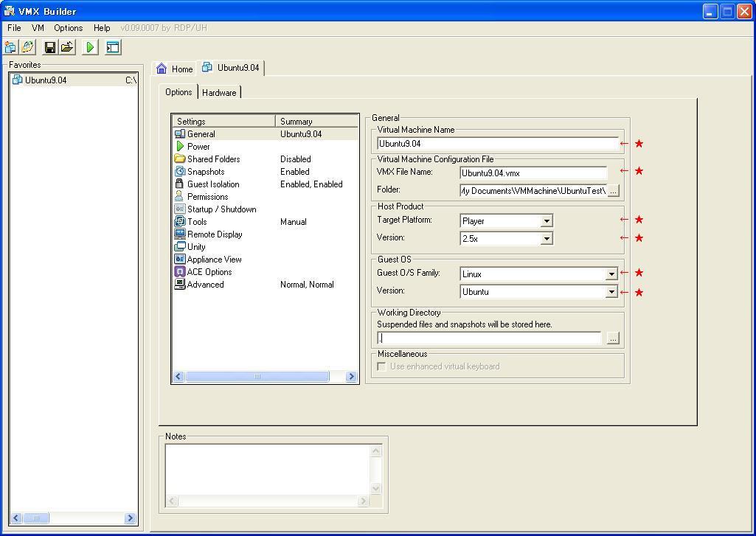Click the settings list horizontal scrollbar thumb
756x536 pixels.
(257, 377)
